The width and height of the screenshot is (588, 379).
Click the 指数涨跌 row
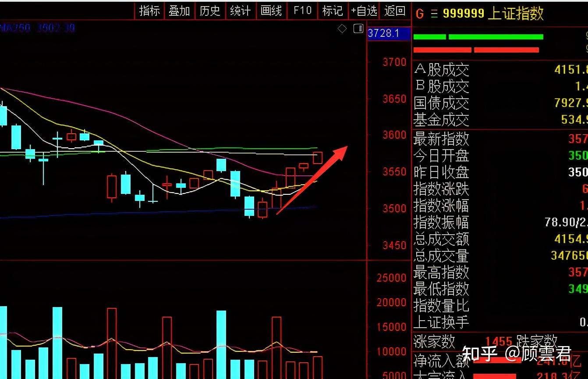point(500,189)
